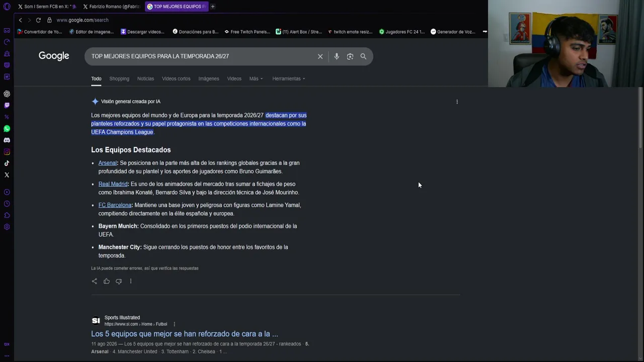Open X (Twitter) from the sidebar
The width and height of the screenshot is (644, 362).
pyautogui.click(x=7, y=175)
